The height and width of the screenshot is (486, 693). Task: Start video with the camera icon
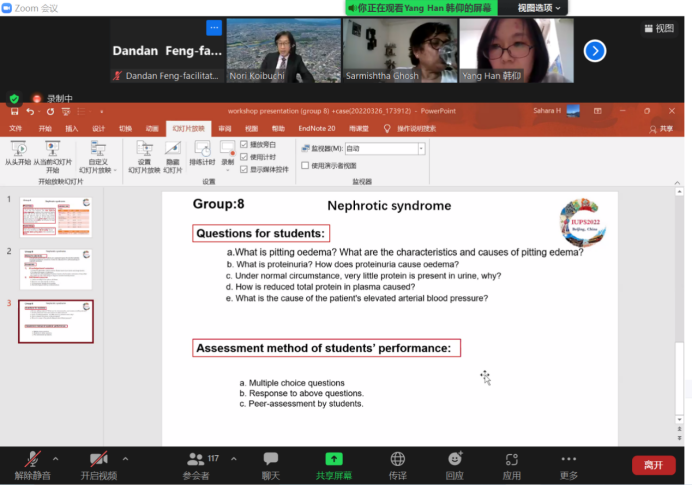[x=99, y=460]
